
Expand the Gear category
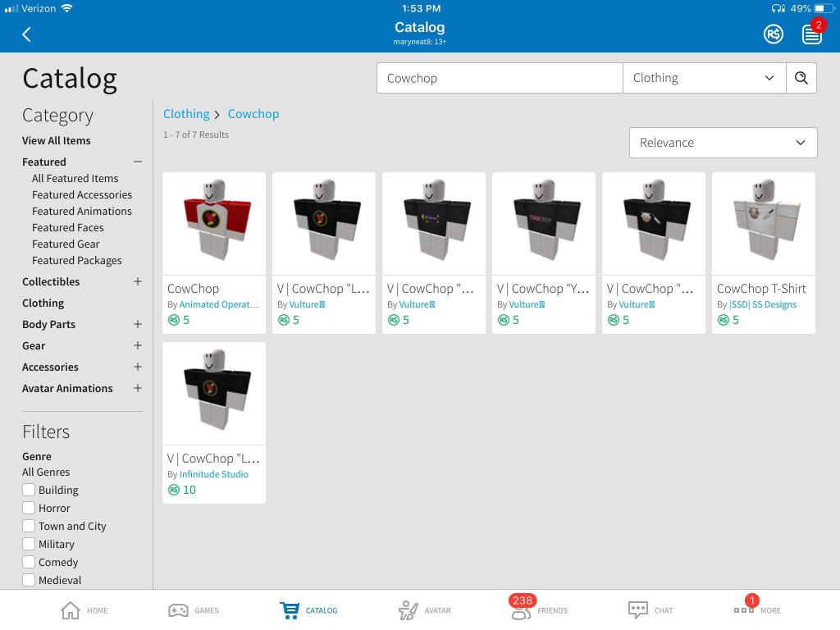pyautogui.click(x=138, y=345)
